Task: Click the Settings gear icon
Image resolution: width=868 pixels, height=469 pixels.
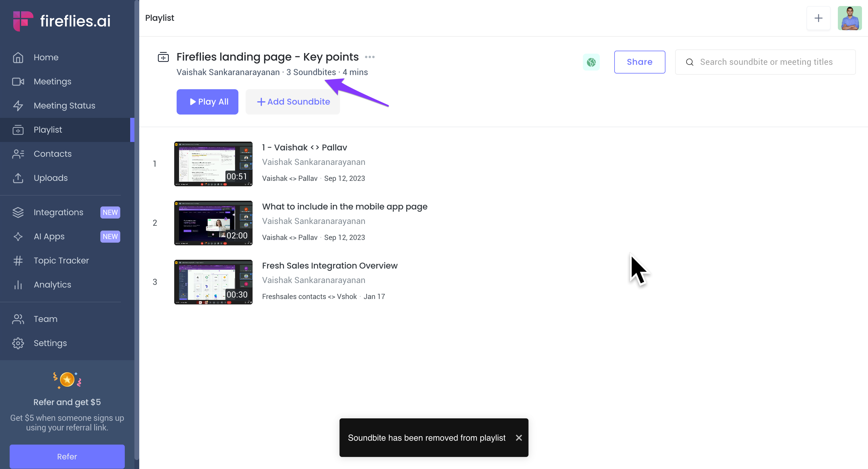Action: click(18, 343)
